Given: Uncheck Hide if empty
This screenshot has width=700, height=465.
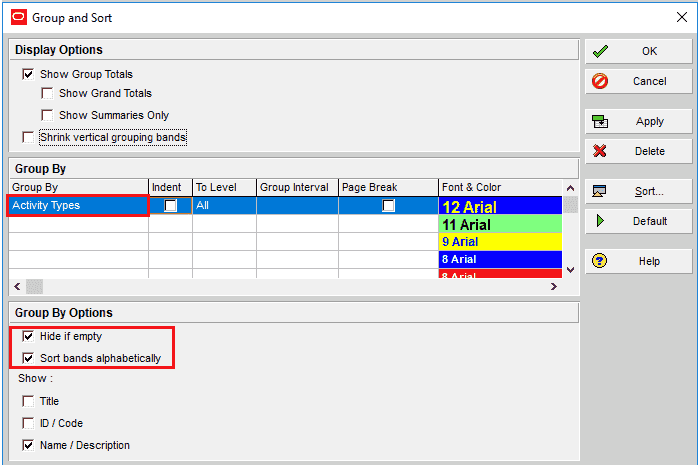Looking at the screenshot, I should 28,336.
